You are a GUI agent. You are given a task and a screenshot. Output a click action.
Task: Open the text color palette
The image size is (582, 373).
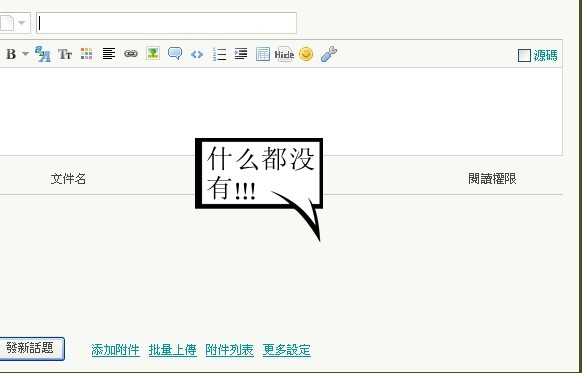(x=86, y=54)
